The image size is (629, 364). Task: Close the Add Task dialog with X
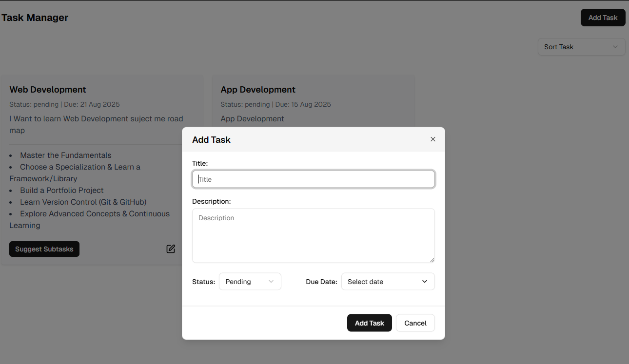tap(432, 139)
